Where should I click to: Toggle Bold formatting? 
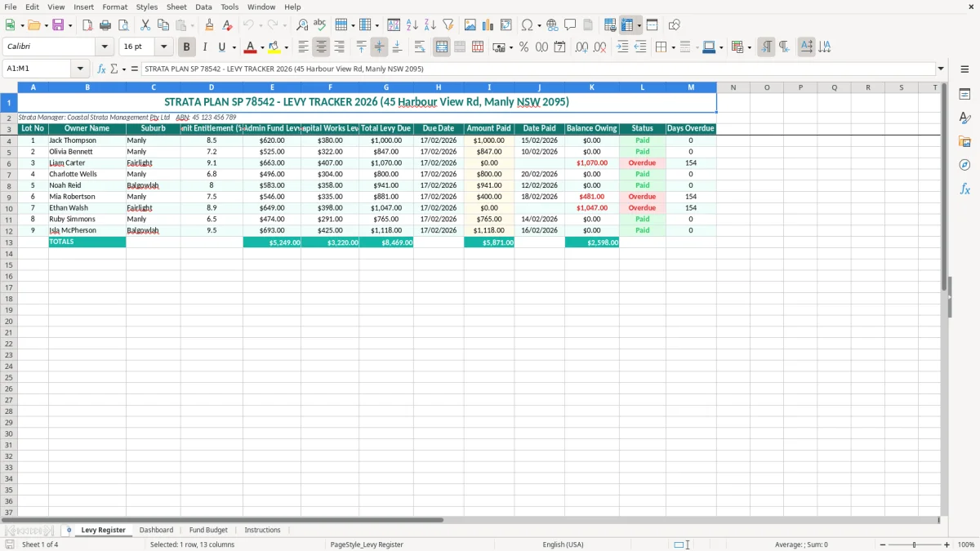(x=187, y=47)
